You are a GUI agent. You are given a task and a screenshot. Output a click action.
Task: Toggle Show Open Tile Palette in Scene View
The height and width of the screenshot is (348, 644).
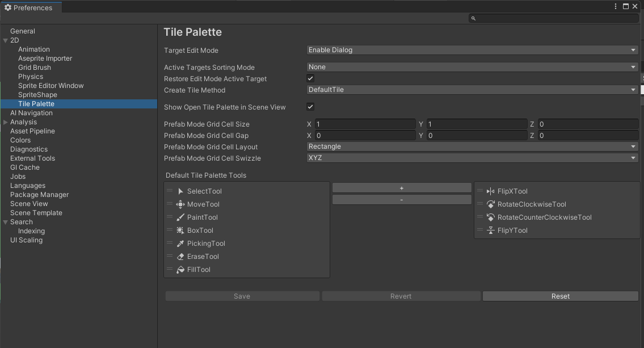click(310, 107)
